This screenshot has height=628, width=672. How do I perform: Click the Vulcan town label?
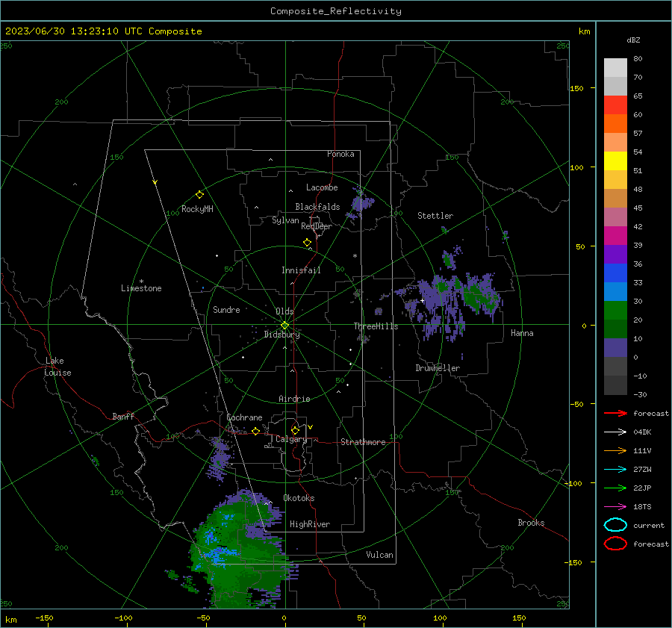pos(379,555)
